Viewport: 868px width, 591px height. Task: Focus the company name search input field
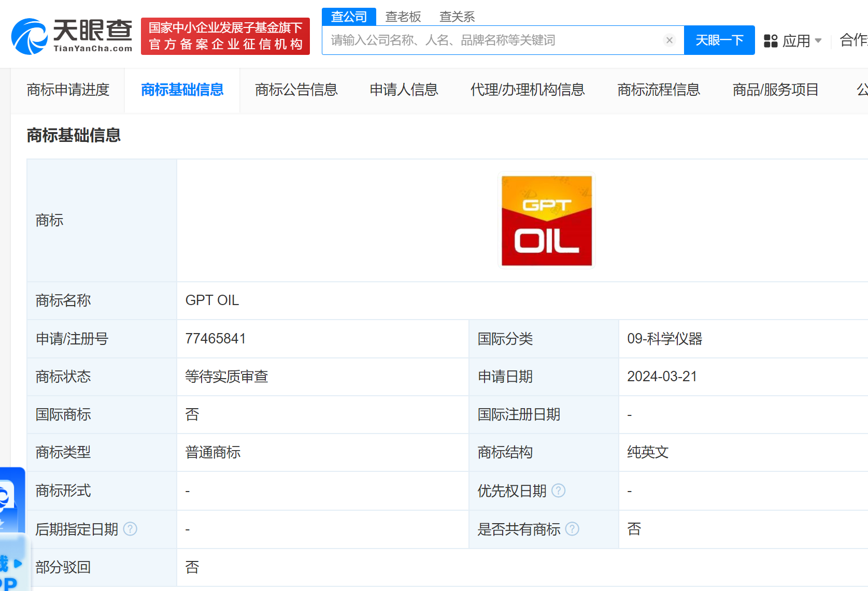pyautogui.click(x=492, y=40)
